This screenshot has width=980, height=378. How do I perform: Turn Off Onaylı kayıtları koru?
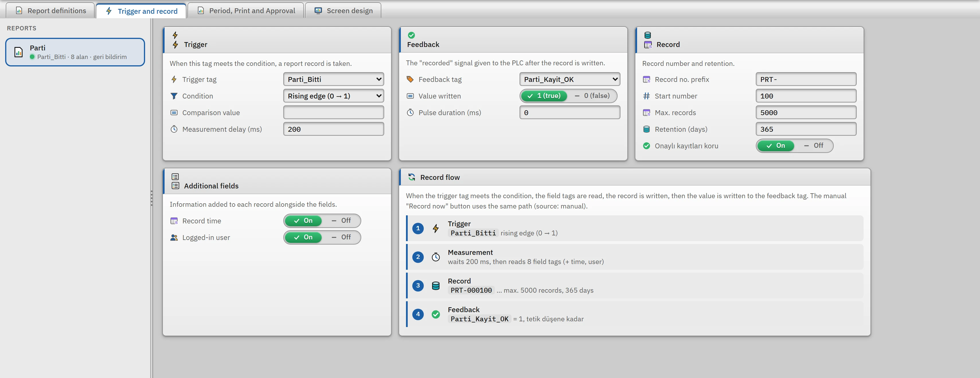tap(813, 145)
